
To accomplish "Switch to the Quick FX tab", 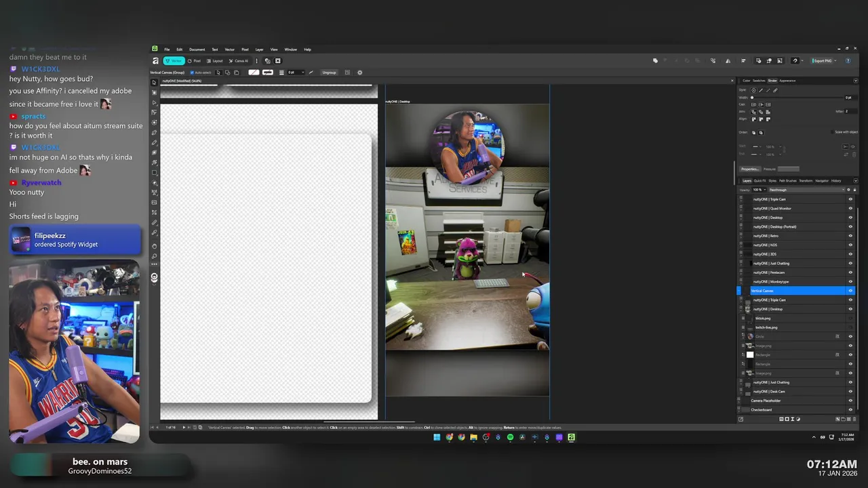I will point(759,181).
